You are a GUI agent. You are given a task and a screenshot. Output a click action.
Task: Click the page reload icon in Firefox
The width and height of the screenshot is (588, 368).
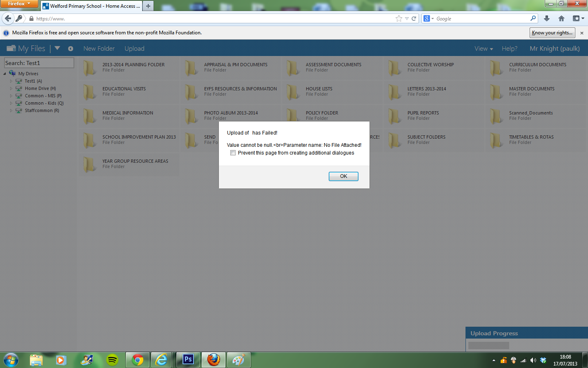pos(413,18)
